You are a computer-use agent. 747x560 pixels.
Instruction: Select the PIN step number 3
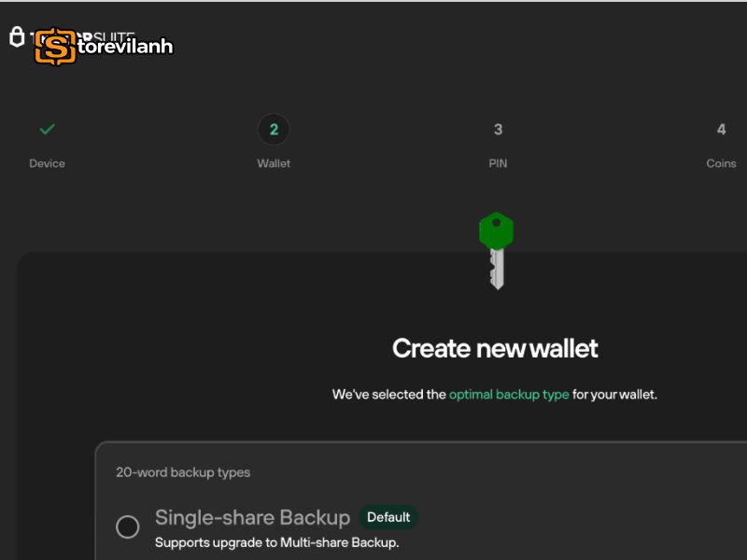pyautogui.click(x=498, y=130)
